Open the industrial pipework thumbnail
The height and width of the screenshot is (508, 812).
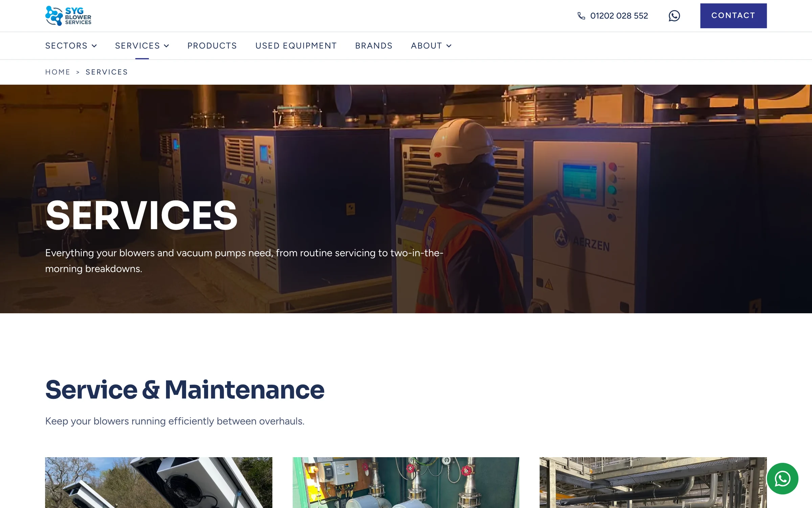click(653, 483)
